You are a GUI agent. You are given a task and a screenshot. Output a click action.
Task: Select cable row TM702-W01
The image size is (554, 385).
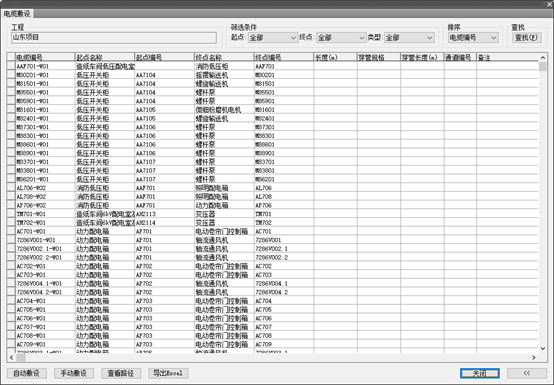[x=272, y=223]
